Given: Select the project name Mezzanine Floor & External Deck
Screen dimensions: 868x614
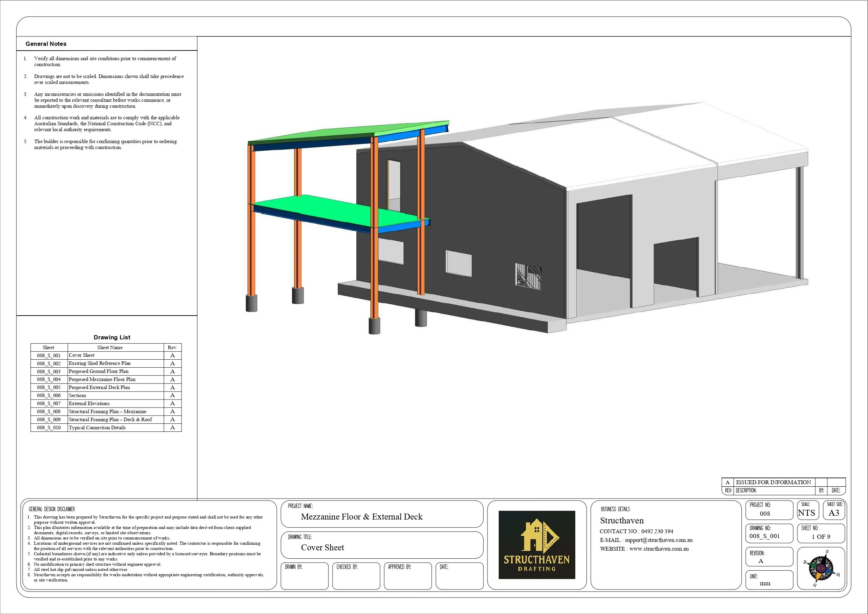Looking at the screenshot, I should [x=362, y=516].
